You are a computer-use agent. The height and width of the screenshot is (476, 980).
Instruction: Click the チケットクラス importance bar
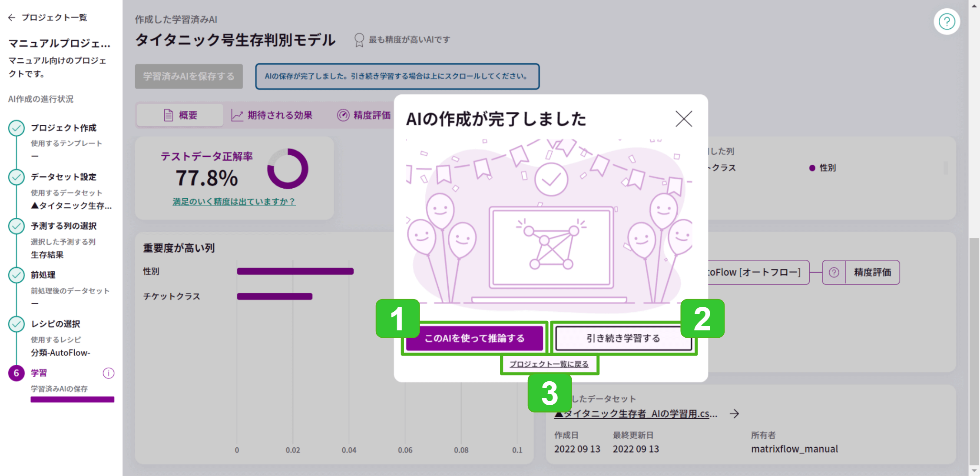[275, 296]
